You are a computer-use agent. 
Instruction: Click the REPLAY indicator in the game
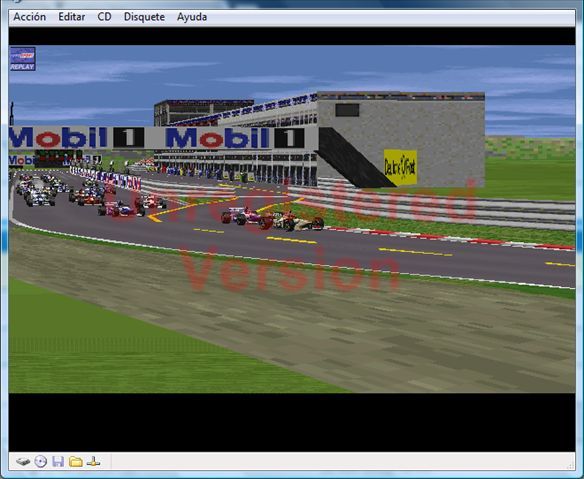click(x=23, y=59)
